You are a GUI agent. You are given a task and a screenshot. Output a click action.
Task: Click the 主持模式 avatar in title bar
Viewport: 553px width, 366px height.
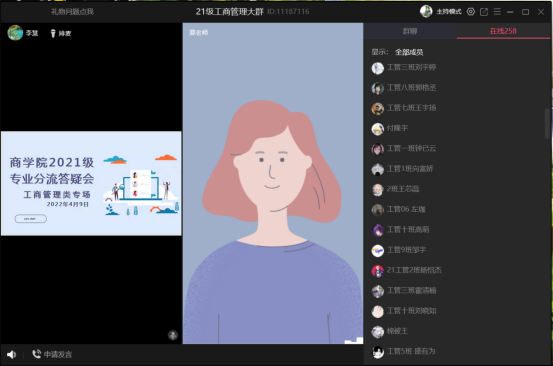click(x=426, y=11)
